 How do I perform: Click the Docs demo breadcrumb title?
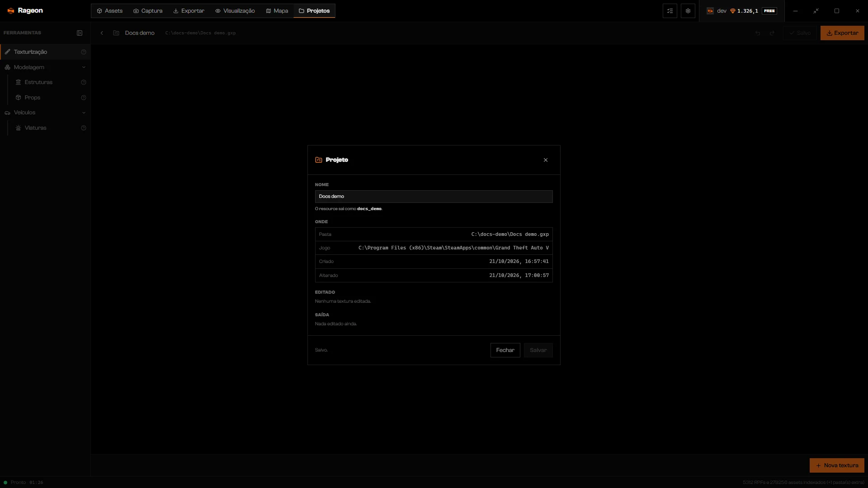click(140, 33)
